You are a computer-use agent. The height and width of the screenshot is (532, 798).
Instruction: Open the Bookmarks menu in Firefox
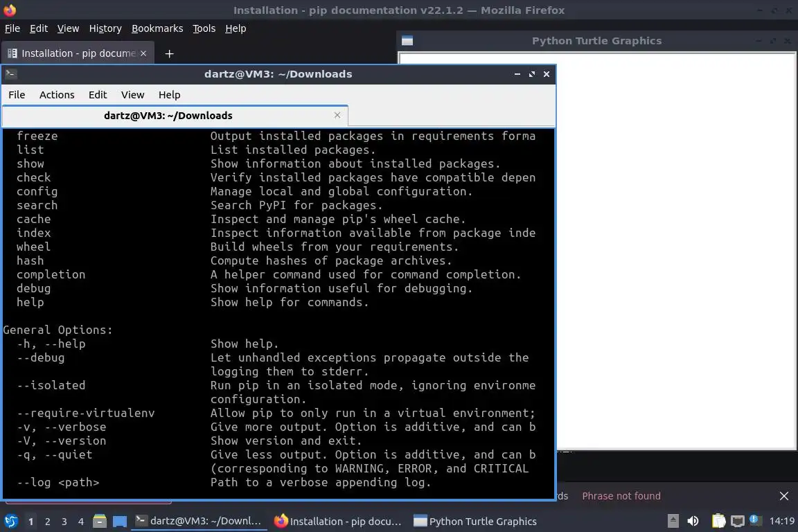pos(157,28)
